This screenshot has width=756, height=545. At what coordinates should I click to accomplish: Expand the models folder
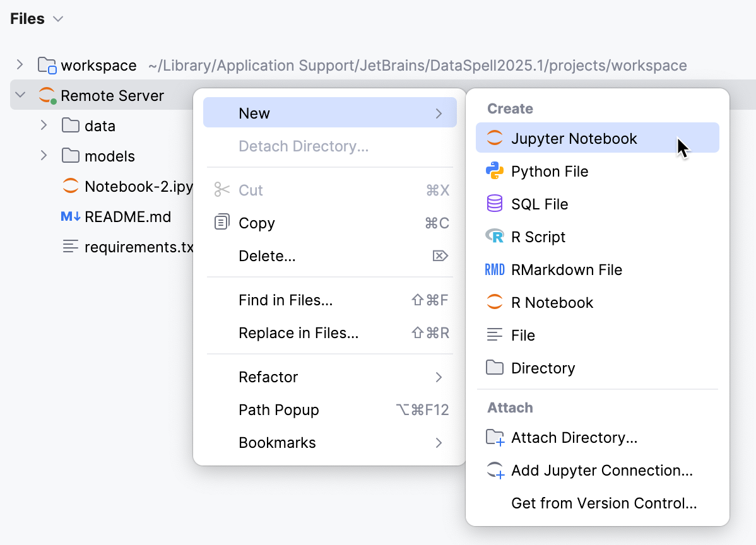[44, 155]
